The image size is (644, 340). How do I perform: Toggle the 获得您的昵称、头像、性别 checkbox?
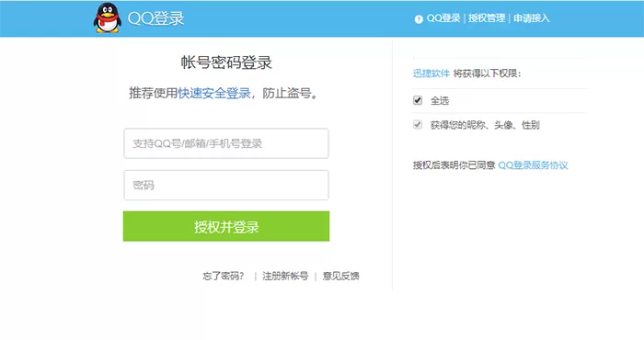tap(418, 124)
